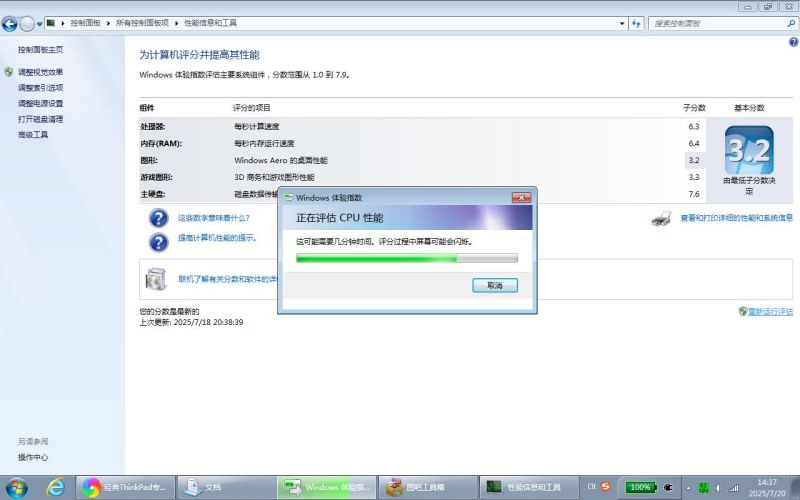
Task: Click the green tray application icon
Action: tap(703, 488)
